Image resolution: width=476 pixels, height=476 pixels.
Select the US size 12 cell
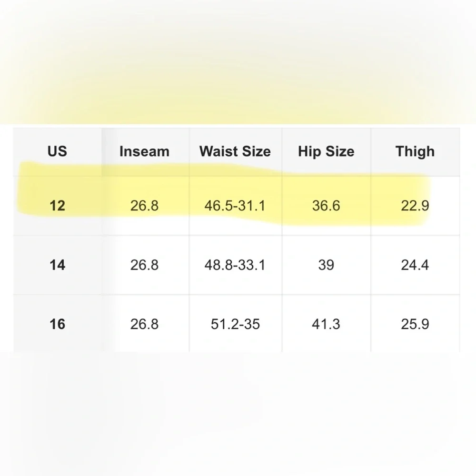[x=57, y=206]
